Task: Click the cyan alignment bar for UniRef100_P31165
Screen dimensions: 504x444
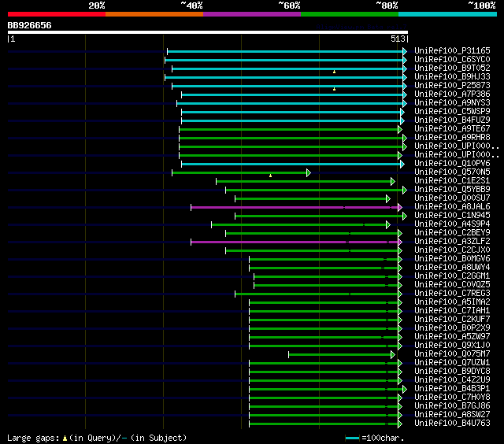Action: click(x=285, y=51)
